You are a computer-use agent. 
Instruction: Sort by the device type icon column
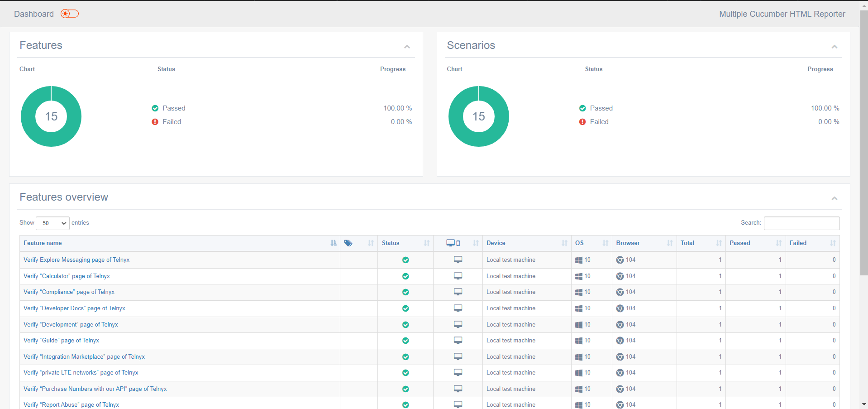pos(458,243)
